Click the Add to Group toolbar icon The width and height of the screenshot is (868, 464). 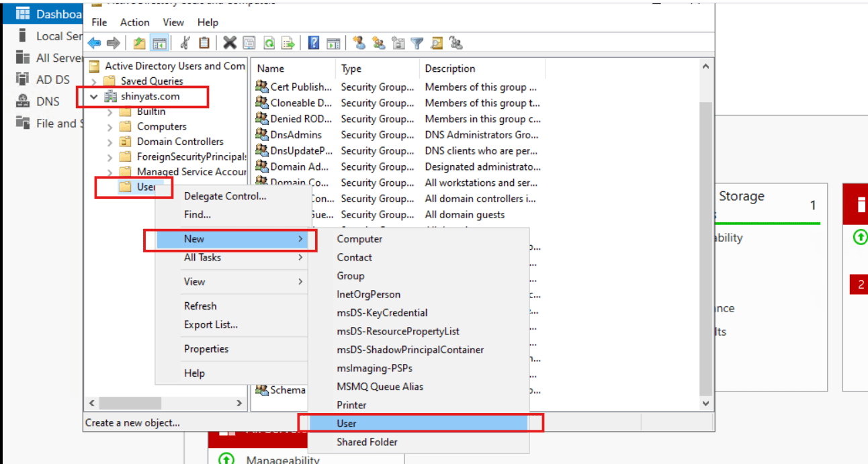457,43
